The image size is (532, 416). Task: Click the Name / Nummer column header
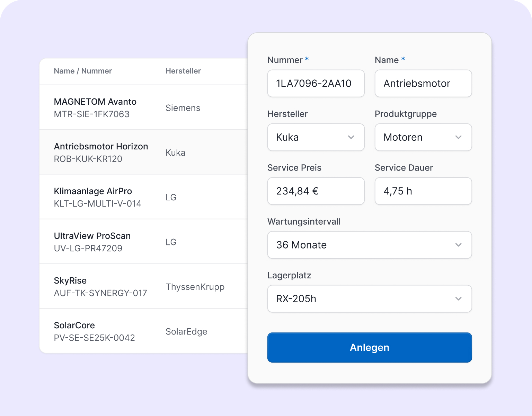coord(83,71)
